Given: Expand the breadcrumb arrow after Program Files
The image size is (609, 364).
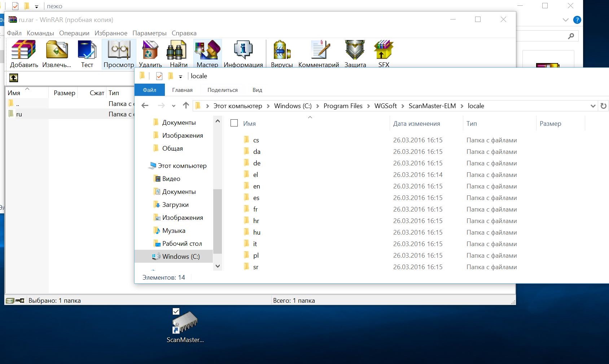Looking at the screenshot, I should click(x=368, y=106).
